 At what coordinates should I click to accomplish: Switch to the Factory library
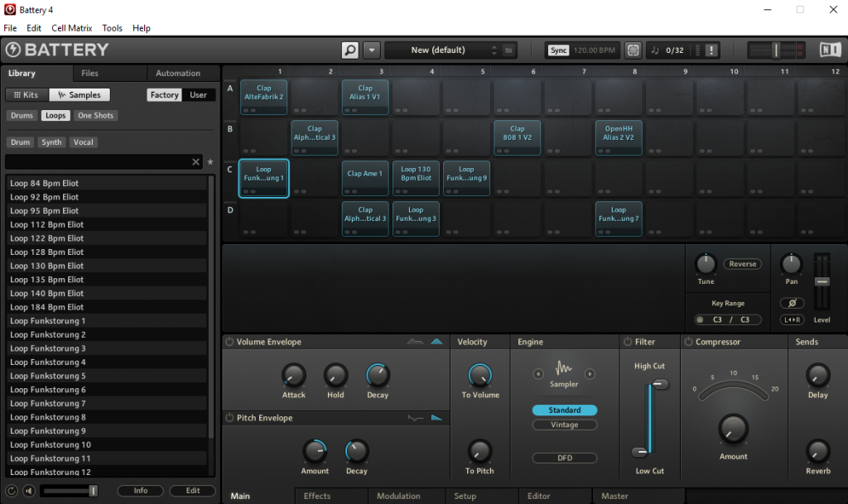[165, 95]
